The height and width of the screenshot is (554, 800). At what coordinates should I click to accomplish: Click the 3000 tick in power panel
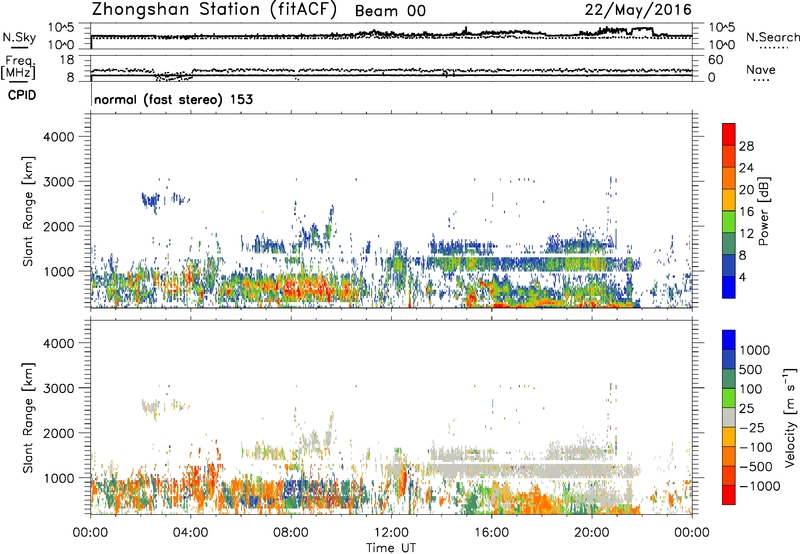point(58,182)
